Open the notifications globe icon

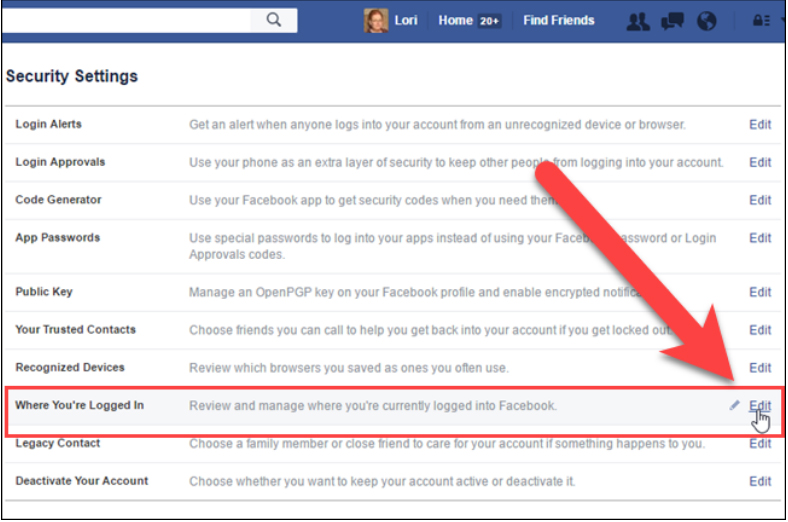coord(707,21)
